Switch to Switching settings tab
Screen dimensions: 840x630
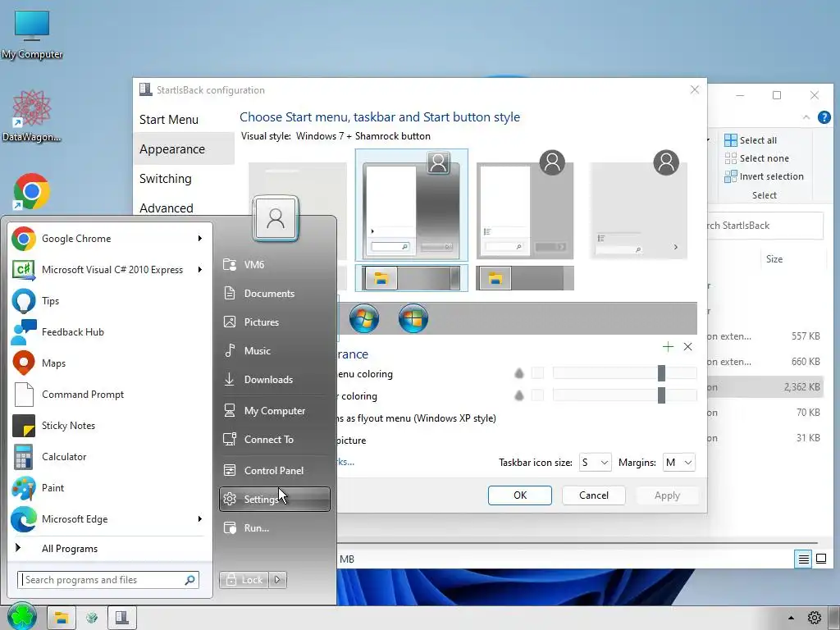(x=184, y=178)
